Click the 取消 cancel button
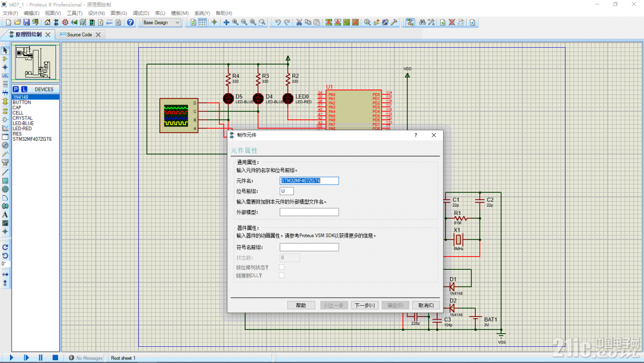Screen dimensions: 644x363 426,305
